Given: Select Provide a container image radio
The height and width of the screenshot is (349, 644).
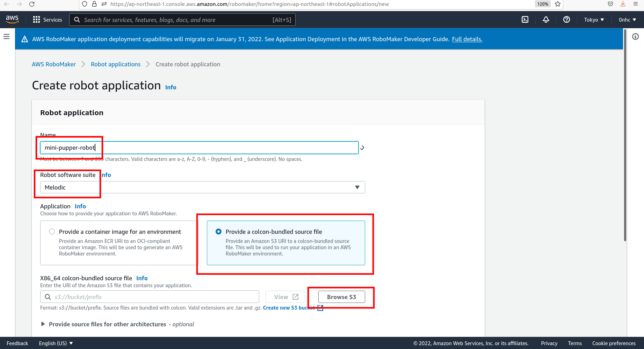Looking at the screenshot, I should coord(52,232).
